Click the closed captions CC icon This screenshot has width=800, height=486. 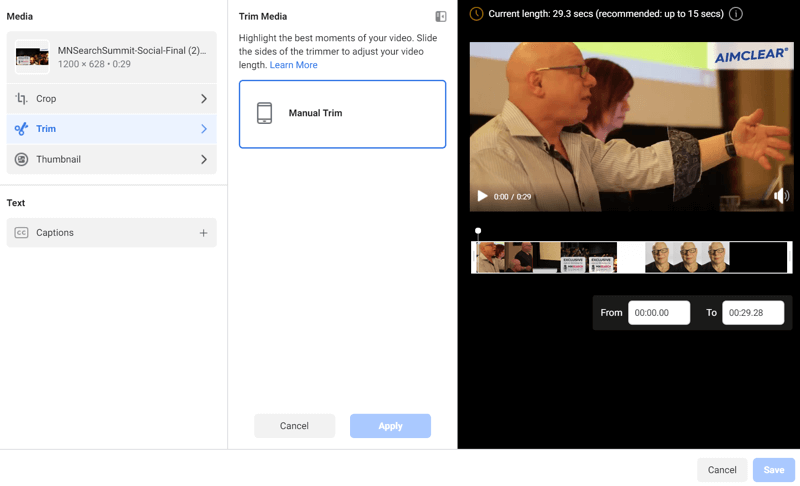coord(21,233)
